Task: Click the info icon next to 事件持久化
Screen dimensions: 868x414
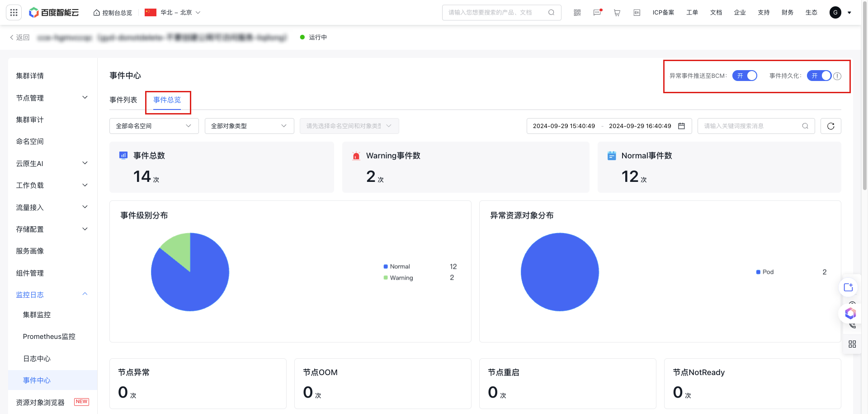Action: pos(837,76)
